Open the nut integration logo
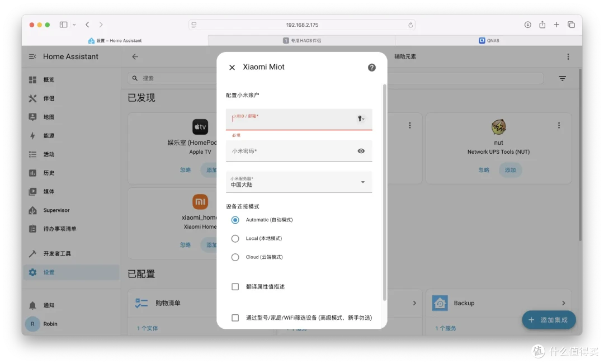This screenshot has height=364, width=604. click(x=498, y=127)
